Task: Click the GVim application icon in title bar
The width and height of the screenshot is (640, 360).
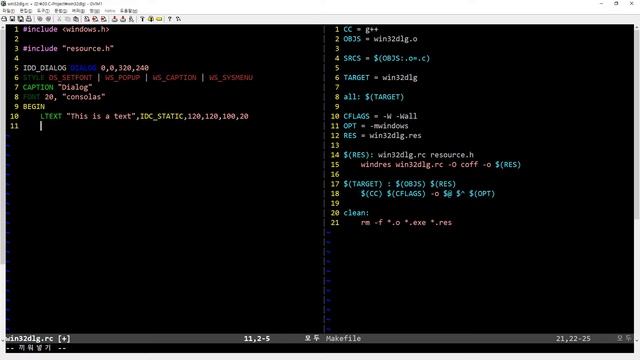Action: 3,4
